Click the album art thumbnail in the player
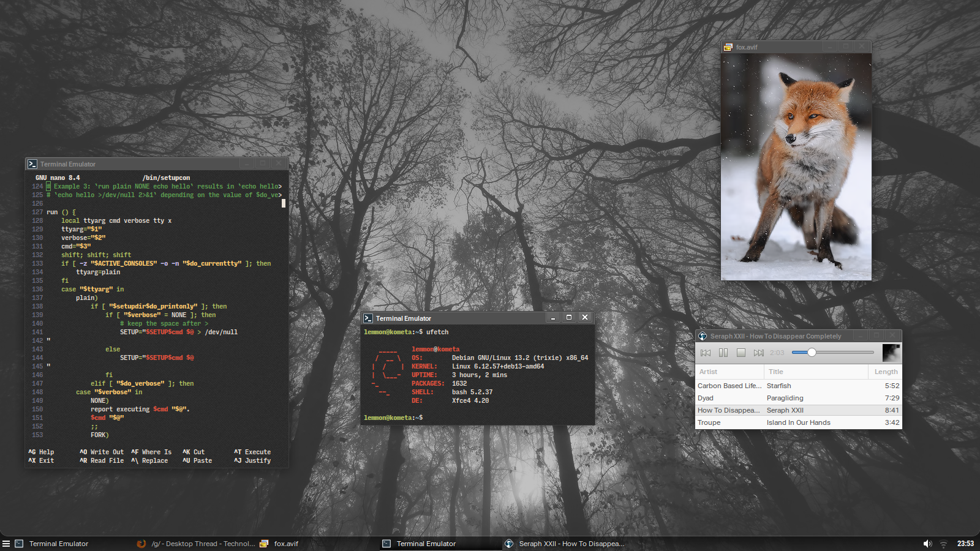 tap(891, 353)
